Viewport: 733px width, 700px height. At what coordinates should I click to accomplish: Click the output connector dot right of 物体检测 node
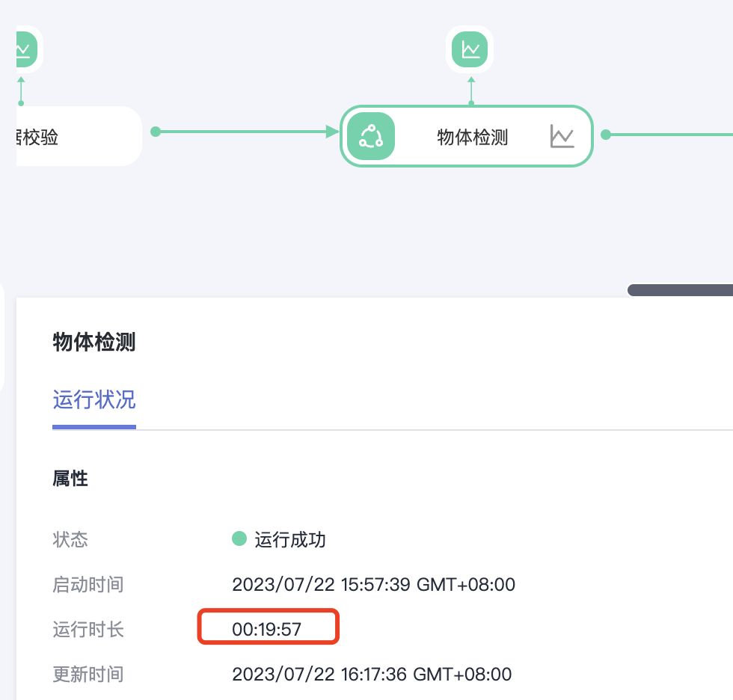pos(606,135)
